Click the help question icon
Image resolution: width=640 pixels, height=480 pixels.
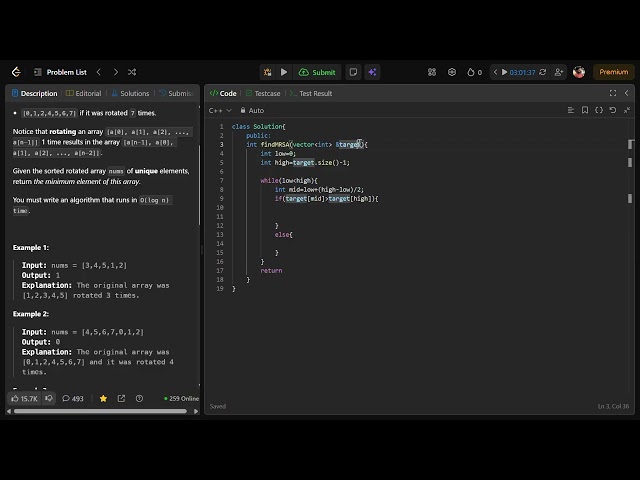[x=139, y=398]
